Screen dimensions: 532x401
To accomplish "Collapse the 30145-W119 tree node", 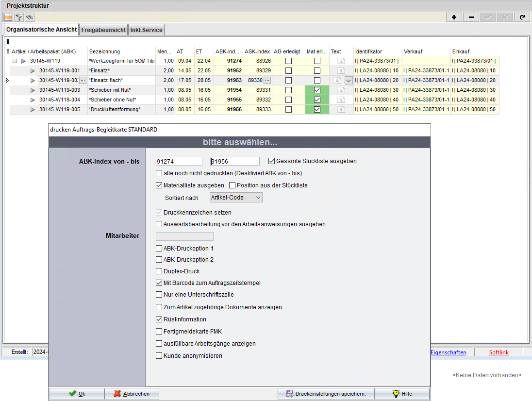I will (15, 61).
